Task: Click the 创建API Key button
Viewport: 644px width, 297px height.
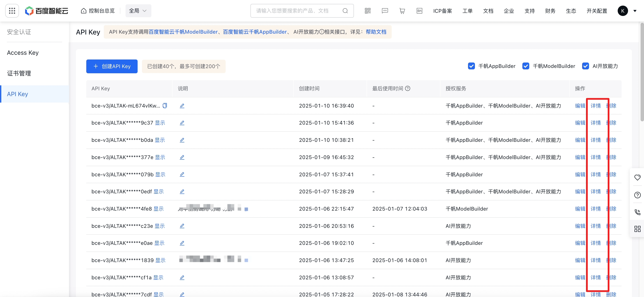Action: (x=112, y=66)
